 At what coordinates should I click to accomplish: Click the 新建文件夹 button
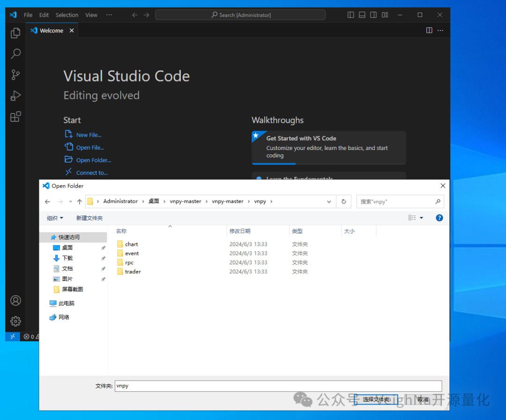[x=89, y=218]
